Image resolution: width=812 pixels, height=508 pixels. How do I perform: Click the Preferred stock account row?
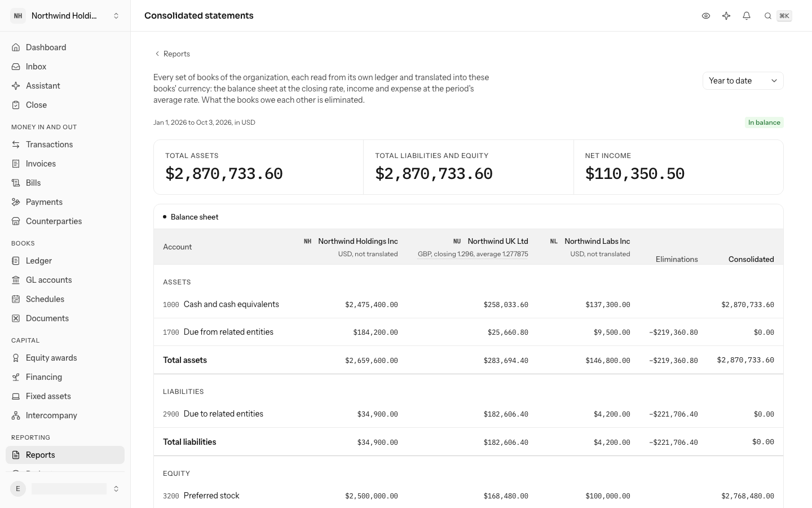tap(468, 496)
